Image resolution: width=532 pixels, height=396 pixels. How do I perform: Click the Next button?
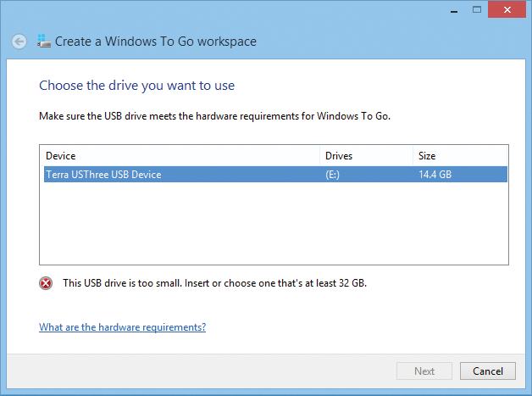tap(424, 371)
